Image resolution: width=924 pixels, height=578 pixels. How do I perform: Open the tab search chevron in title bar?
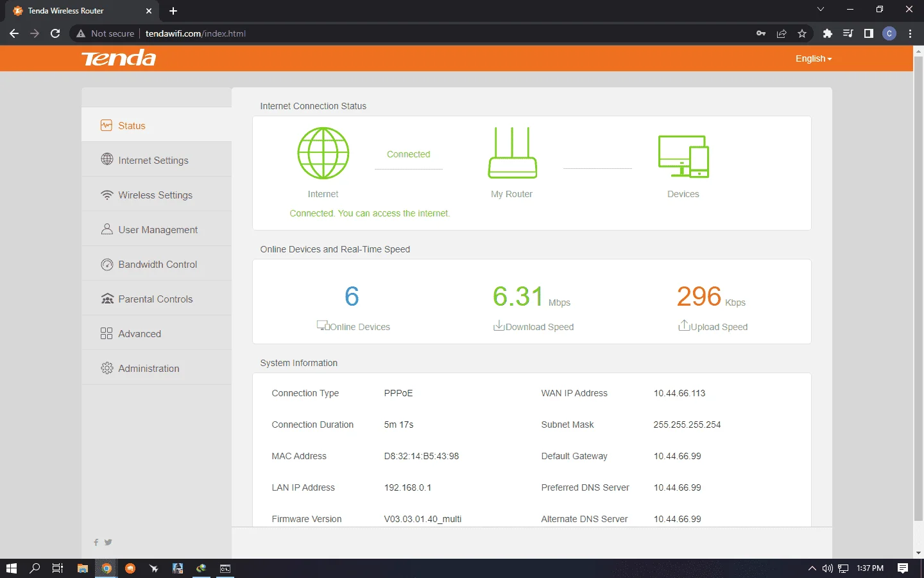click(x=820, y=10)
